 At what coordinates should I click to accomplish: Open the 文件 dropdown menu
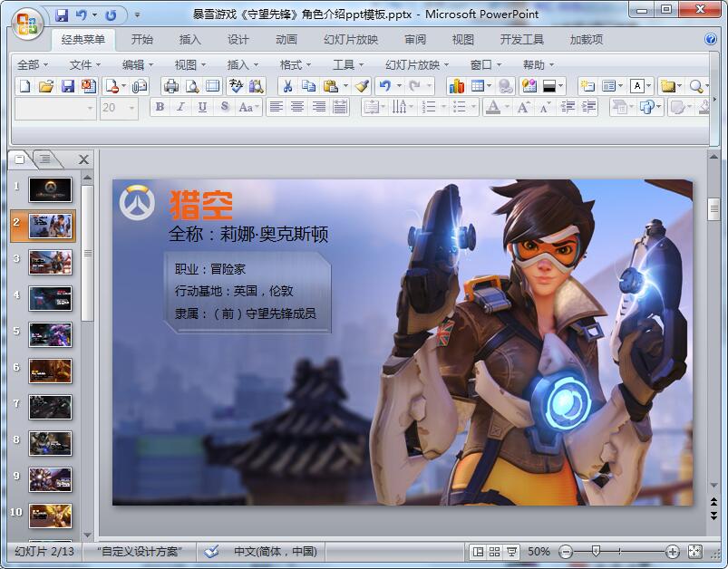coord(84,64)
